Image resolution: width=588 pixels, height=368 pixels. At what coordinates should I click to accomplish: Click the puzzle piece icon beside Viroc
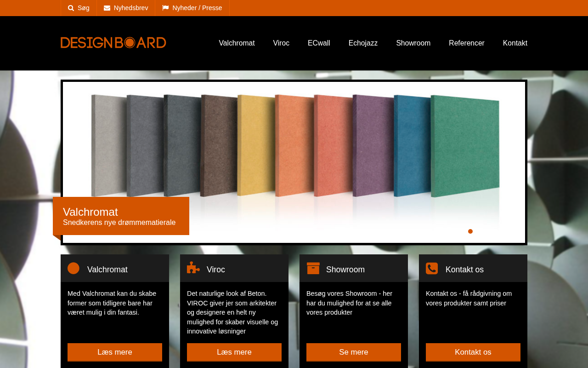point(193,268)
